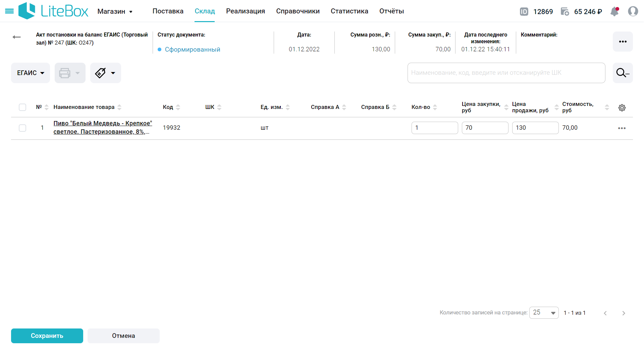Sort by Стоимость column arrows

click(x=607, y=107)
